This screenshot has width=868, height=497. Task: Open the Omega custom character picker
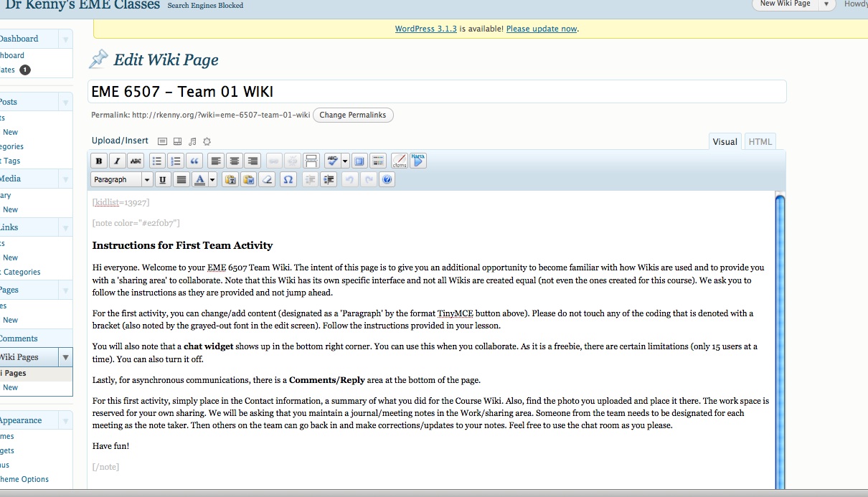click(288, 180)
